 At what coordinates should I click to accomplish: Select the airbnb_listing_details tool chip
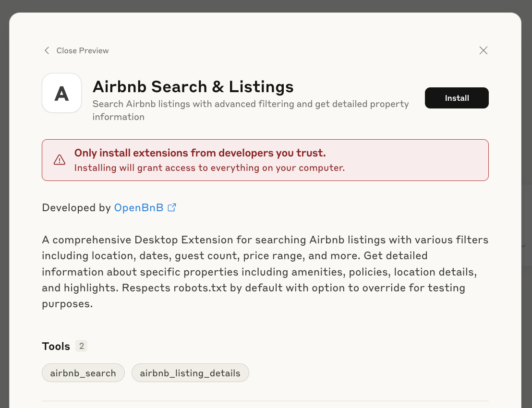[x=190, y=373]
